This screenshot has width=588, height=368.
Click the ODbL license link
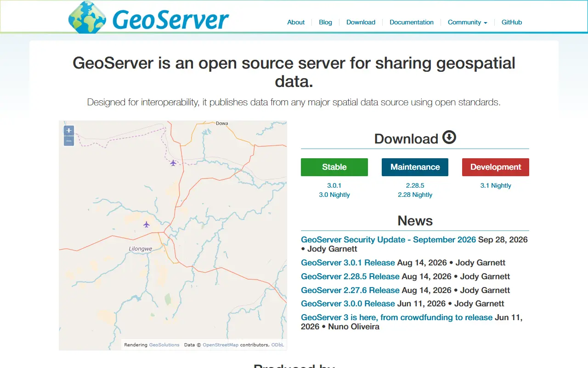[277, 345]
